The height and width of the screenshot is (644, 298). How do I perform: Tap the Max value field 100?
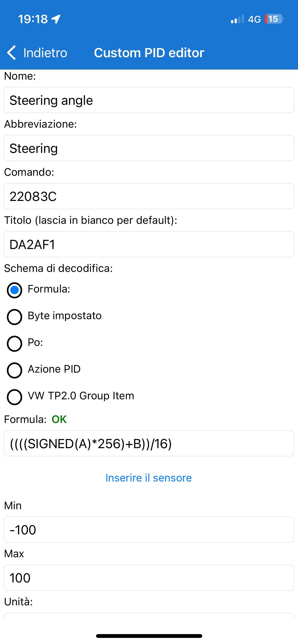pos(149,578)
